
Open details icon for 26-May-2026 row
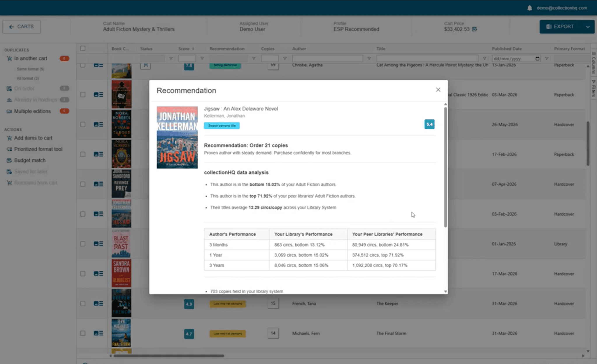[99, 124]
